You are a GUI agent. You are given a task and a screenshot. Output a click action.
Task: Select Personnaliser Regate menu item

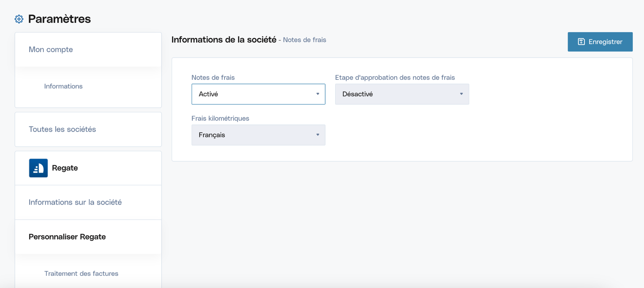88,237
